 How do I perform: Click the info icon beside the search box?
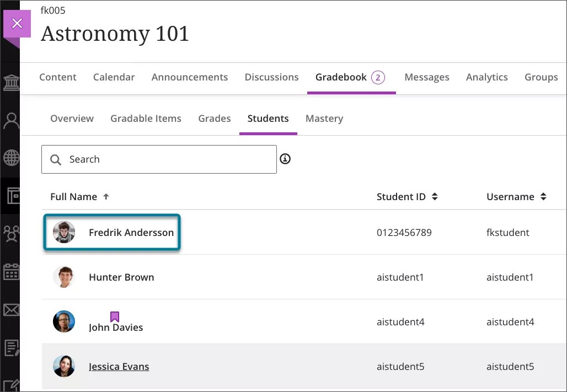[x=285, y=159]
